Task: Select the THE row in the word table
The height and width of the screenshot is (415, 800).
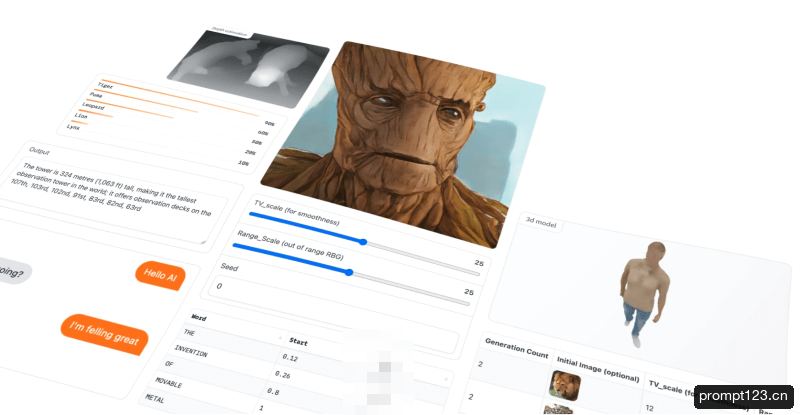Action: (x=189, y=332)
